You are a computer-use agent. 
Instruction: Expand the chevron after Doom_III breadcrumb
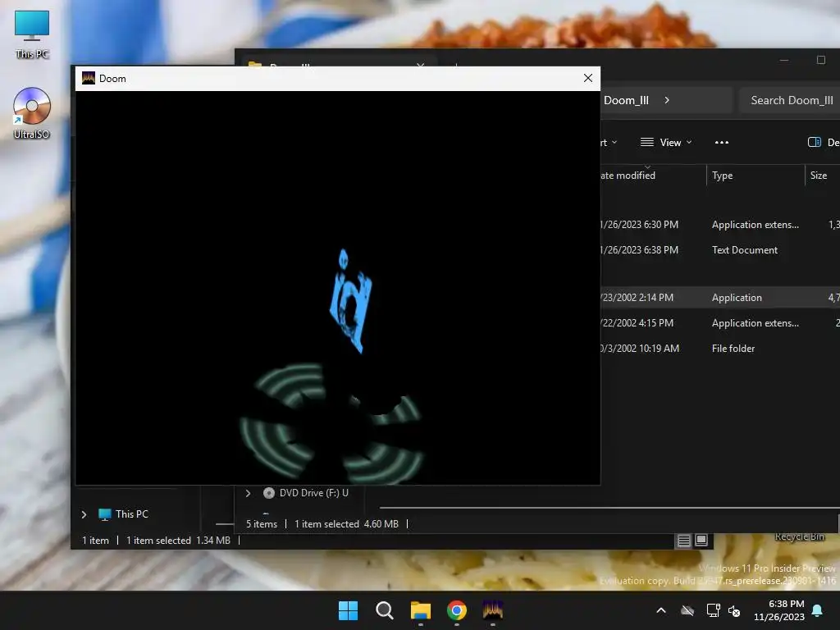(x=666, y=100)
